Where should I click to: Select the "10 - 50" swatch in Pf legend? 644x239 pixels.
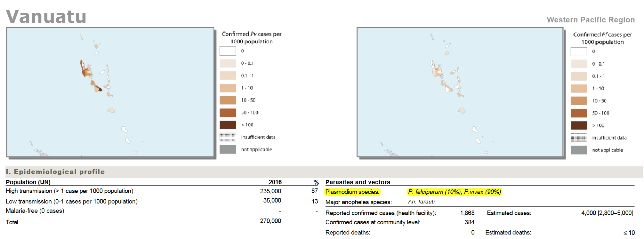579,101
